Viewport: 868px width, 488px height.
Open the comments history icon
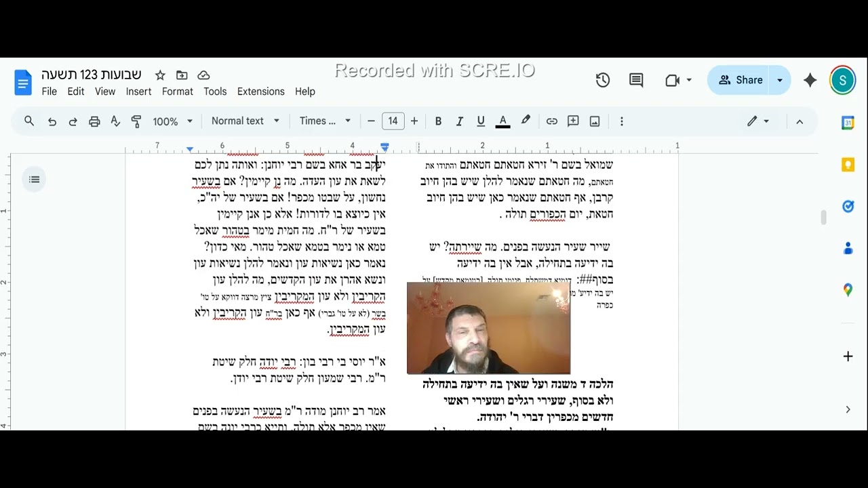pos(636,80)
